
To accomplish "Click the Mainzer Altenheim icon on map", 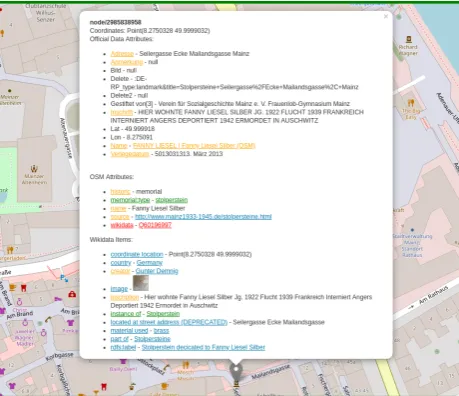I will (34, 169).
